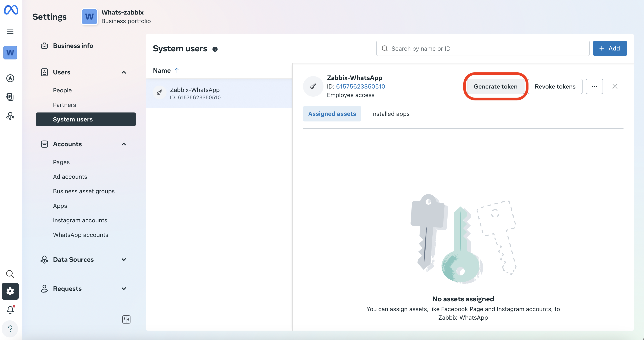
Task: Open the help question mark icon
Action: point(10,329)
